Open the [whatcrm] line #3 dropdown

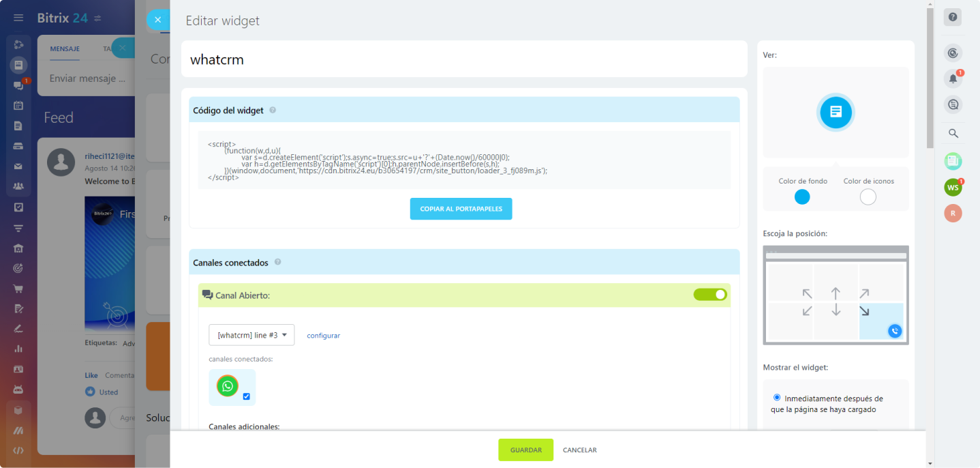point(251,335)
